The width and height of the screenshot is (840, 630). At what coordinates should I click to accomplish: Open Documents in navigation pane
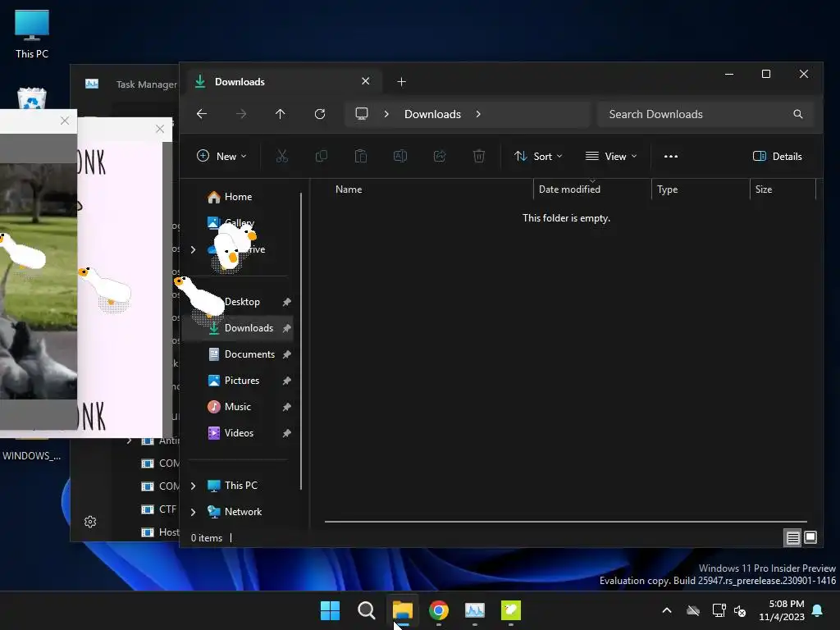click(x=249, y=354)
